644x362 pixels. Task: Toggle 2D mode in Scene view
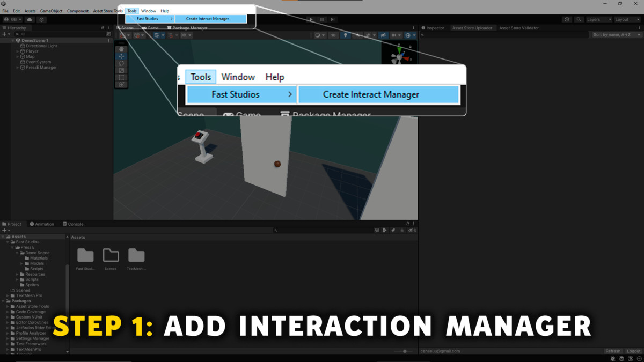(x=333, y=35)
